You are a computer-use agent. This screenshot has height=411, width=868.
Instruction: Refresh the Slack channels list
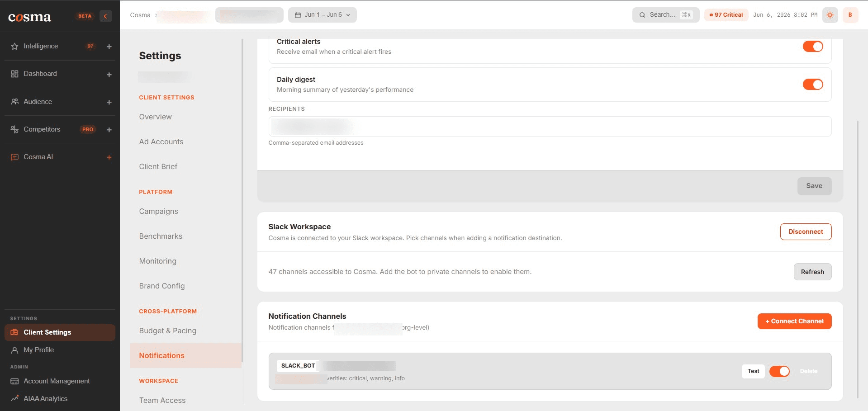tap(812, 272)
